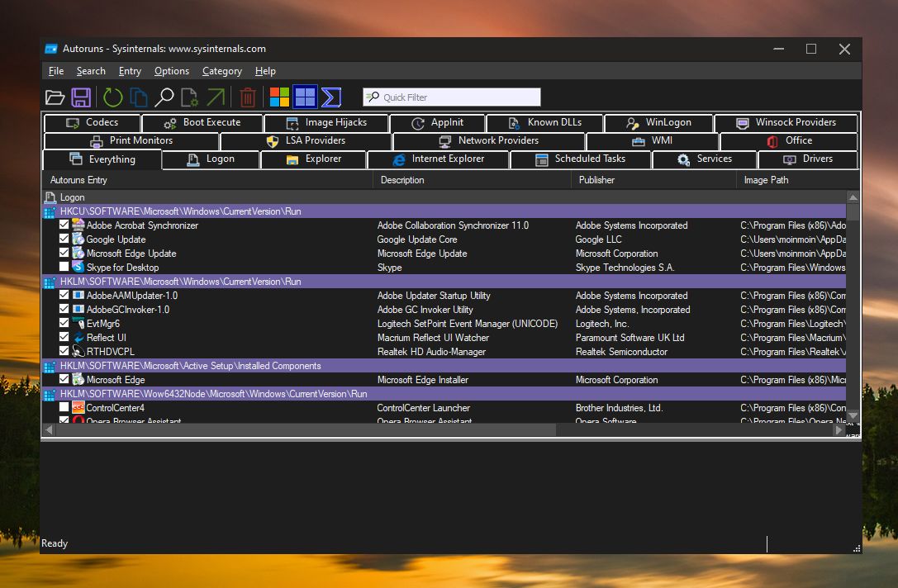This screenshot has height=588, width=898.
Task: Click the horizontal scrollbar right arrow
Action: pyautogui.click(x=839, y=430)
